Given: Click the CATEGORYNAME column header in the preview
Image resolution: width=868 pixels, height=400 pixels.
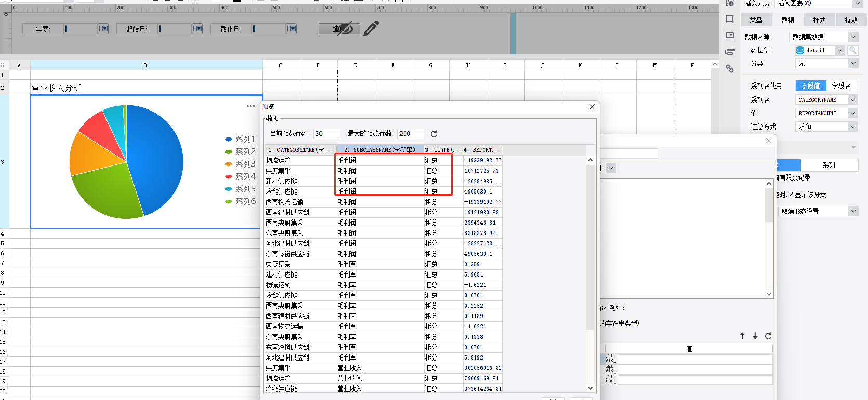Looking at the screenshot, I should coord(301,150).
